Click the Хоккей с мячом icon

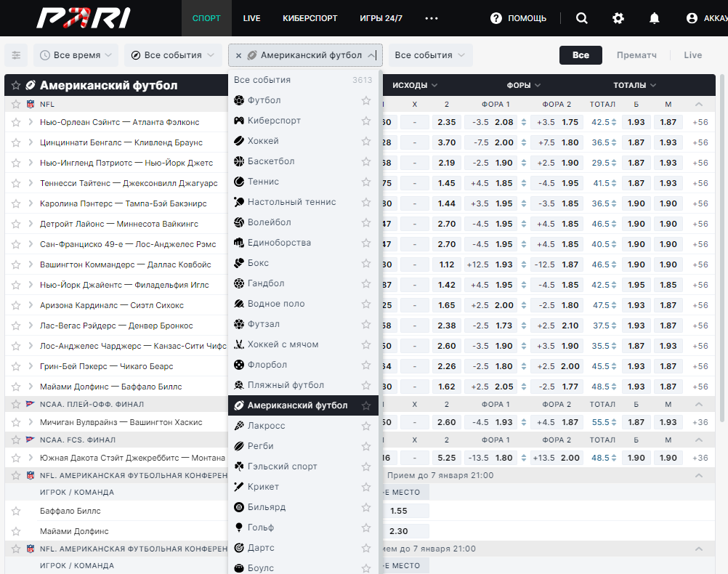[238, 344]
